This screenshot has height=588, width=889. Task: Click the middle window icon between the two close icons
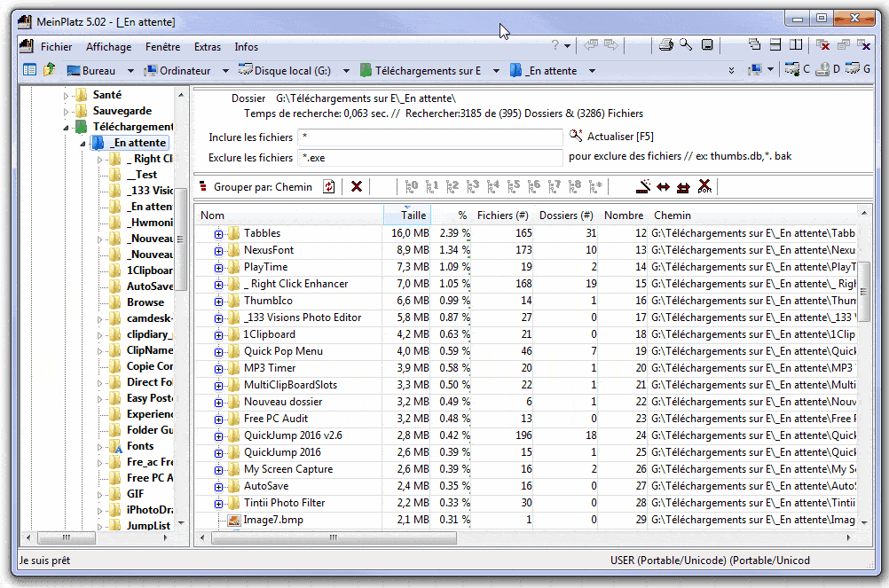(844, 44)
